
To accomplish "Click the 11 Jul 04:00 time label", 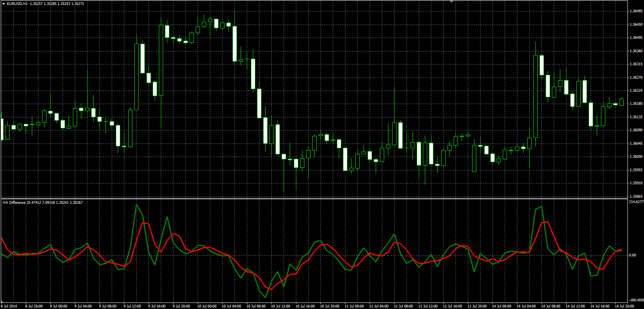I will tap(379, 306).
